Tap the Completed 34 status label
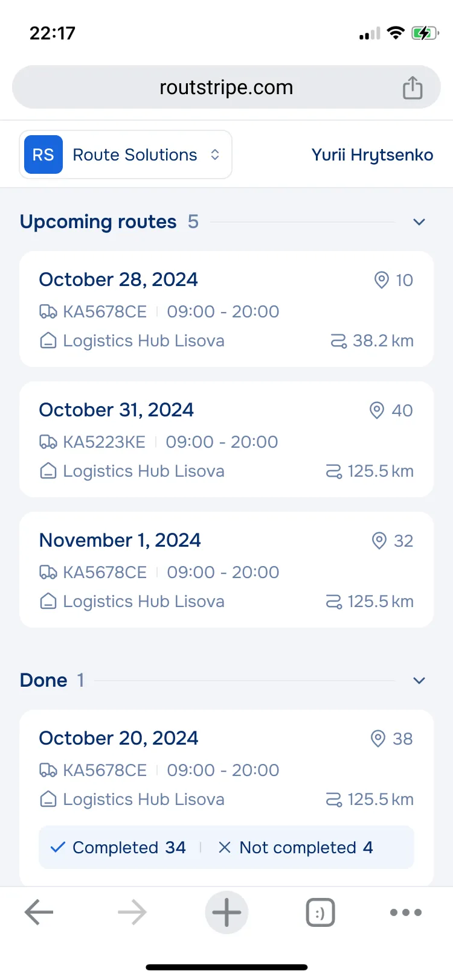Viewport: 453px width, 980px height. point(118,847)
